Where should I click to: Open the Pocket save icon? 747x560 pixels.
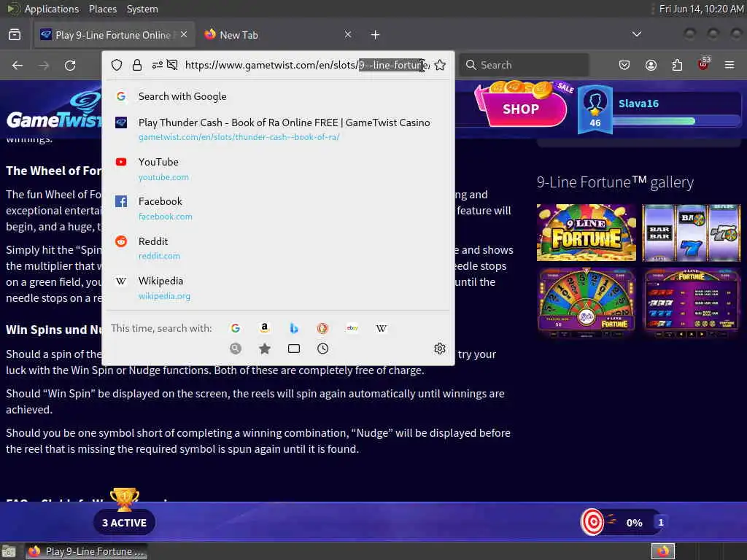tap(624, 65)
